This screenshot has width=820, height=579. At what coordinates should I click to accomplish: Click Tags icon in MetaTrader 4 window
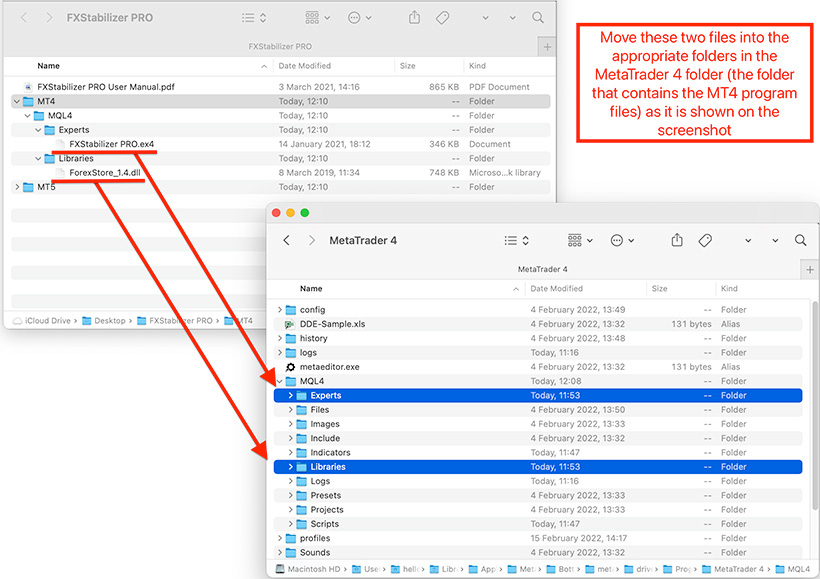coord(705,240)
